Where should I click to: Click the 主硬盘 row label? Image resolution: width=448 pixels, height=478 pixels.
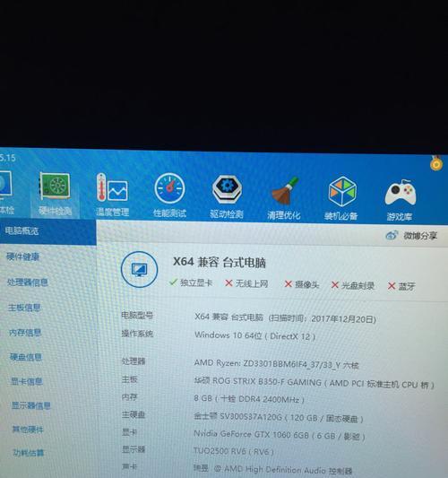pyautogui.click(x=134, y=414)
